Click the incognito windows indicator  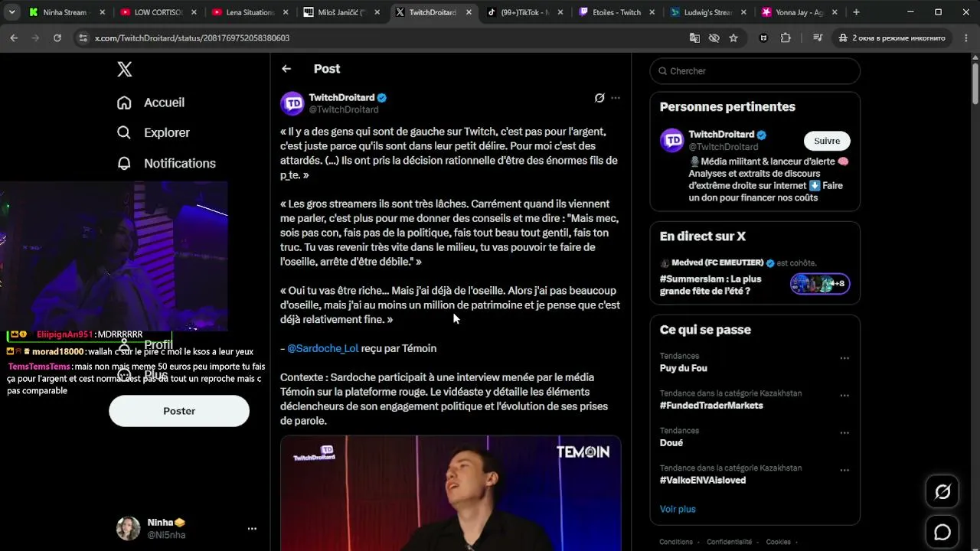coord(891,37)
